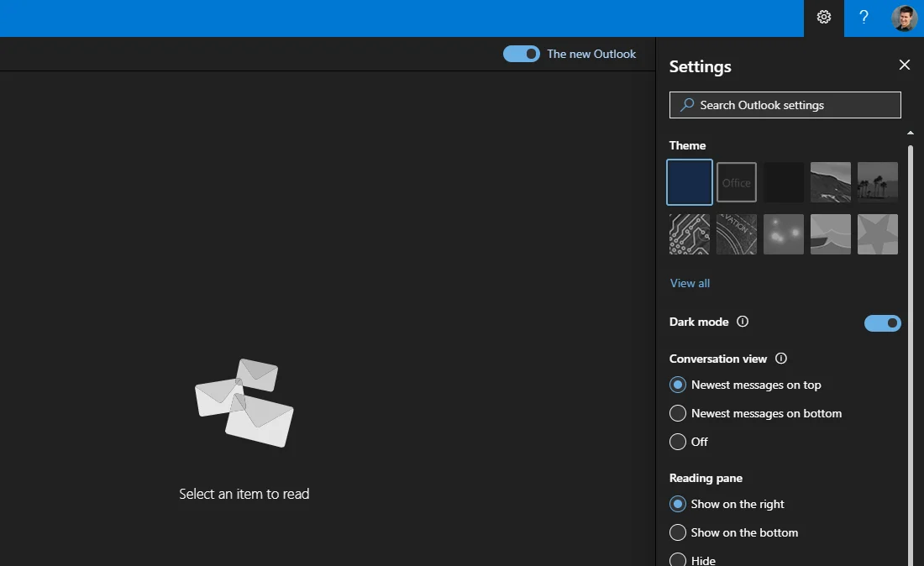Close the Settings panel
The width and height of the screenshot is (924, 566).
[x=905, y=66]
